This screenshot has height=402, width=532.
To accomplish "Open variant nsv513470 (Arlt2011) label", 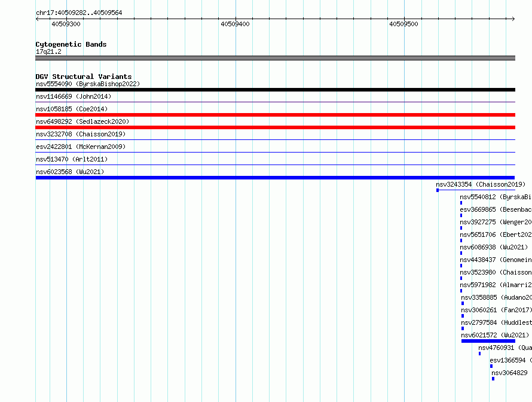I will [x=72, y=159].
